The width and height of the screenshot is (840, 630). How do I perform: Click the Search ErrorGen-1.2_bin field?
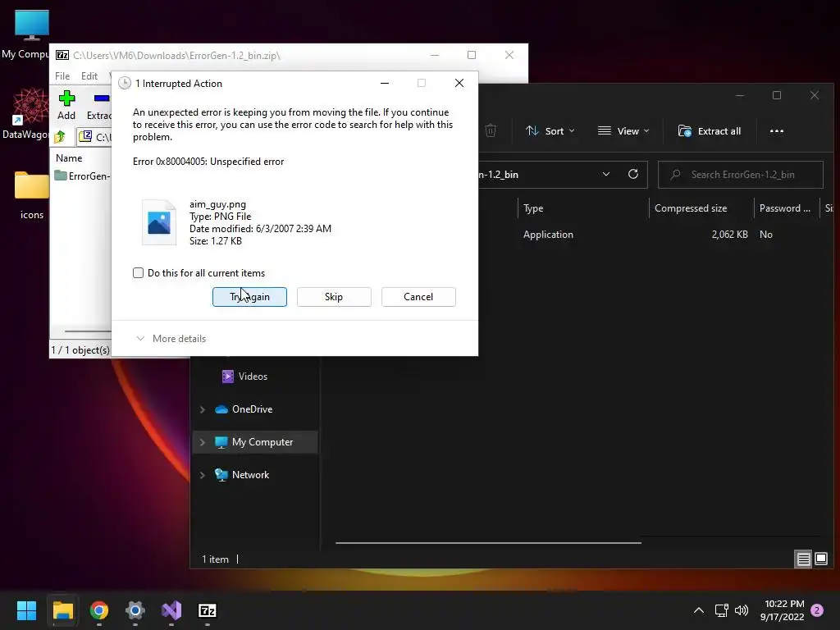coord(741,175)
